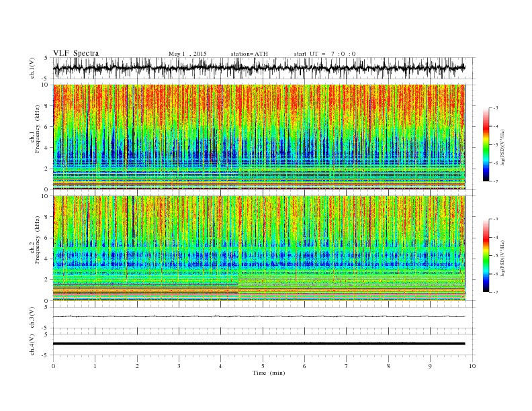Screen dimensions: 532x411
Task: Click the "Time (min)" axis title
Action: point(269,373)
